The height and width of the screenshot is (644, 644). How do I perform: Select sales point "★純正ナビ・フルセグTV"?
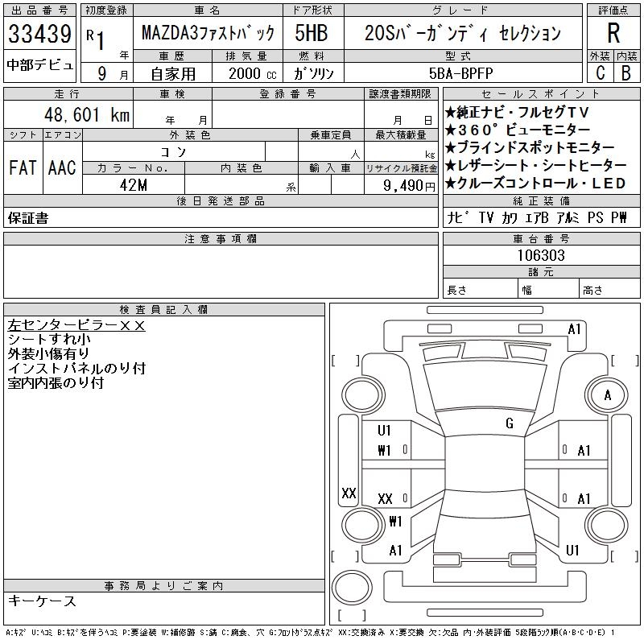(x=518, y=112)
